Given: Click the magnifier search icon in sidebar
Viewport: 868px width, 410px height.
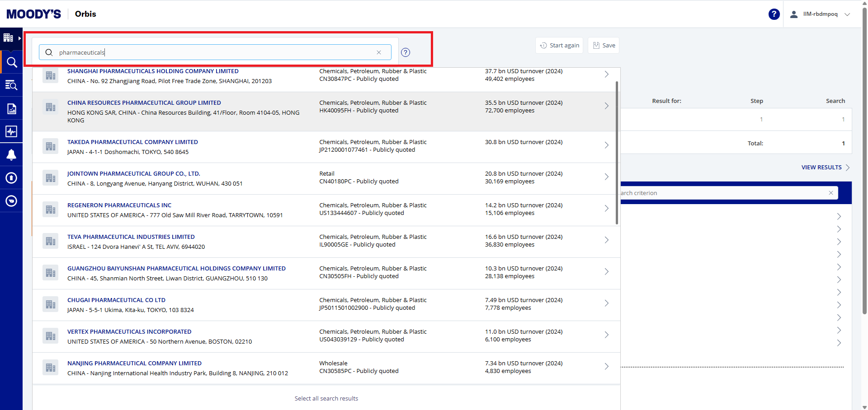Looking at the screenshot, I should (x=12, y=62).
